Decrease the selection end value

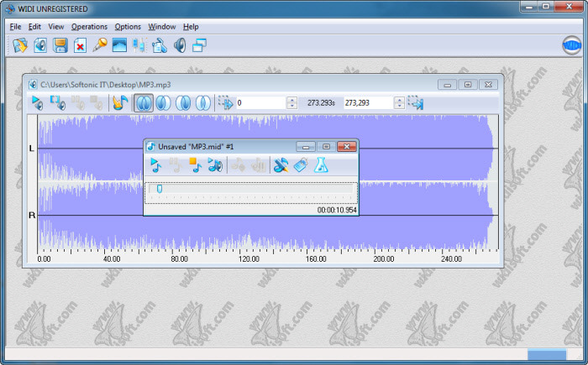click(x=399, y=106)
